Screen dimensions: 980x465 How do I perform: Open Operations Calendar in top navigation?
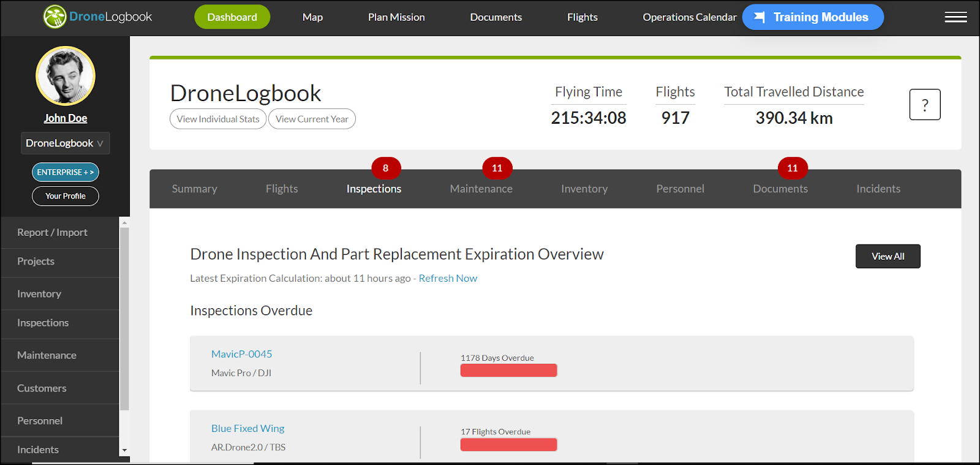click(x=690, y=17)
